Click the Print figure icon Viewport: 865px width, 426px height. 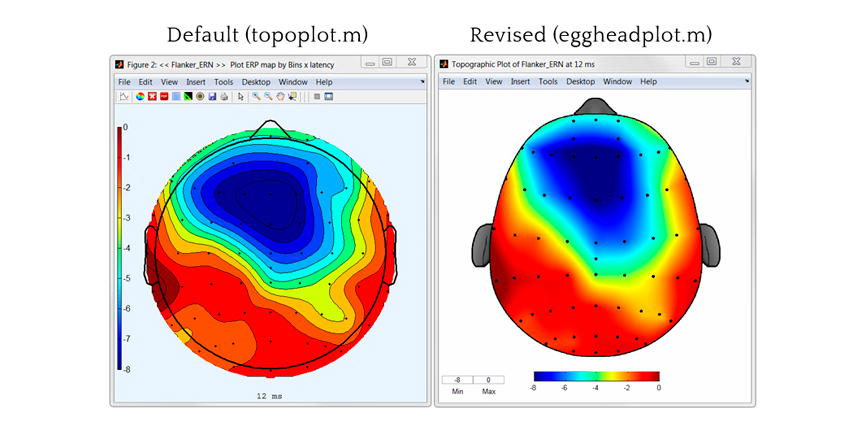(x=224, y=97)
